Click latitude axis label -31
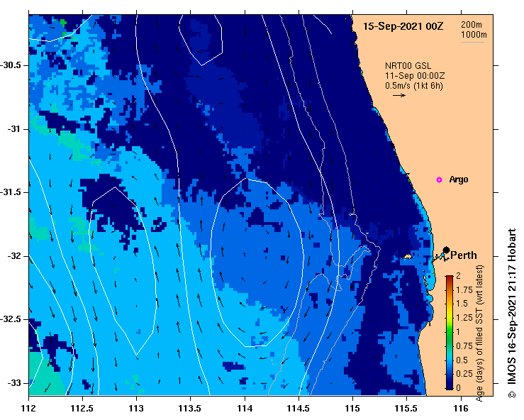 click(x=13, y=128)
